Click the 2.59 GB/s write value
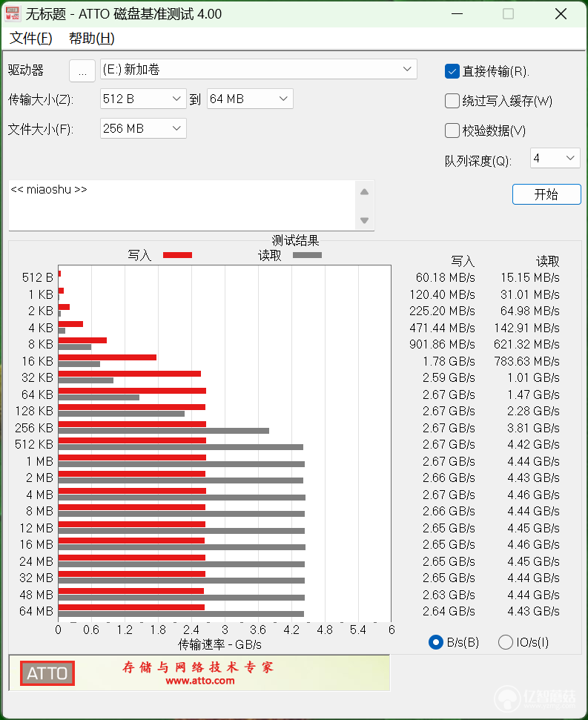 449,377
